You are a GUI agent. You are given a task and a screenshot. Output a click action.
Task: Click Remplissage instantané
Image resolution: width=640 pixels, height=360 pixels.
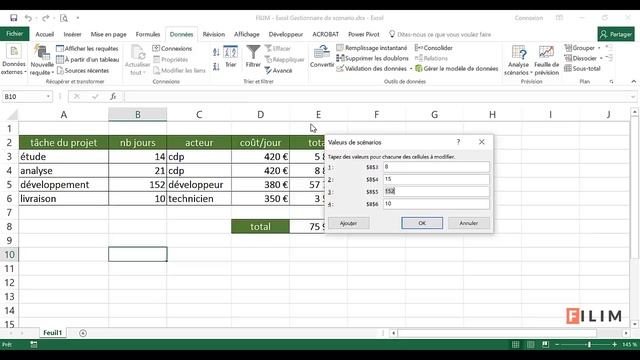point(372,48)
